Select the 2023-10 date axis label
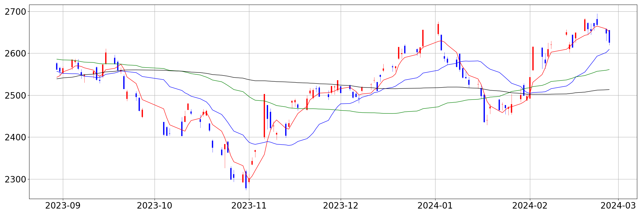 (155, 206)
